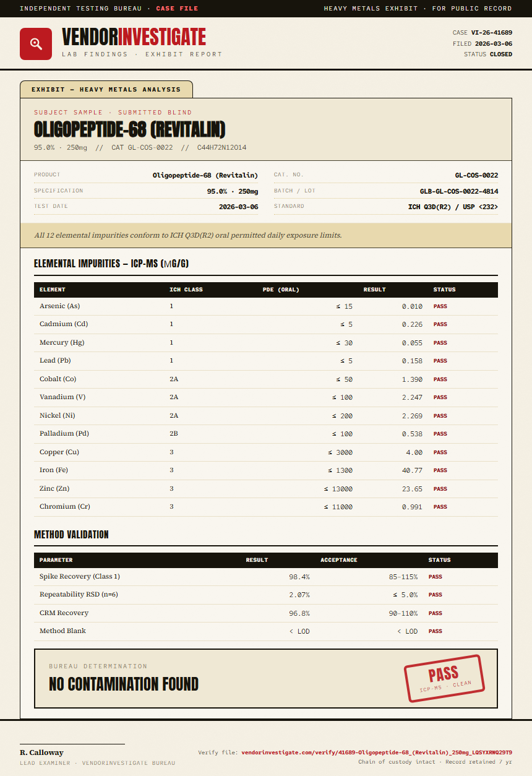Viewport: 532px width, 776px height.
Task: Click the VENDORINVESTIGATE brand title
Action: (x=134, y=37)
